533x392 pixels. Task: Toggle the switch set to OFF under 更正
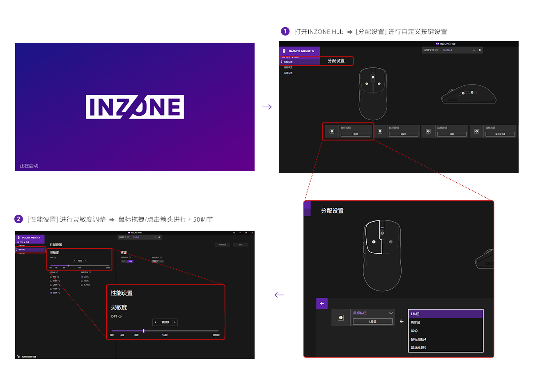point(158,261)
